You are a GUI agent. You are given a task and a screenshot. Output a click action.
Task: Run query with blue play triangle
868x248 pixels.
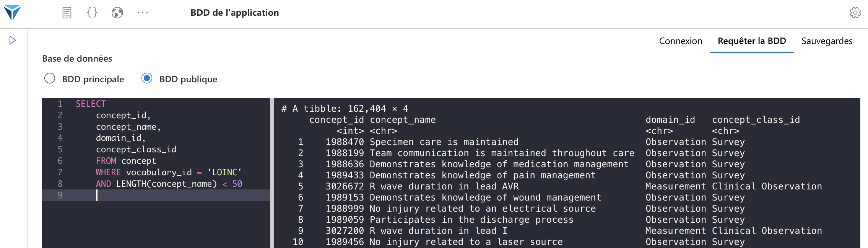click(13, 40)
